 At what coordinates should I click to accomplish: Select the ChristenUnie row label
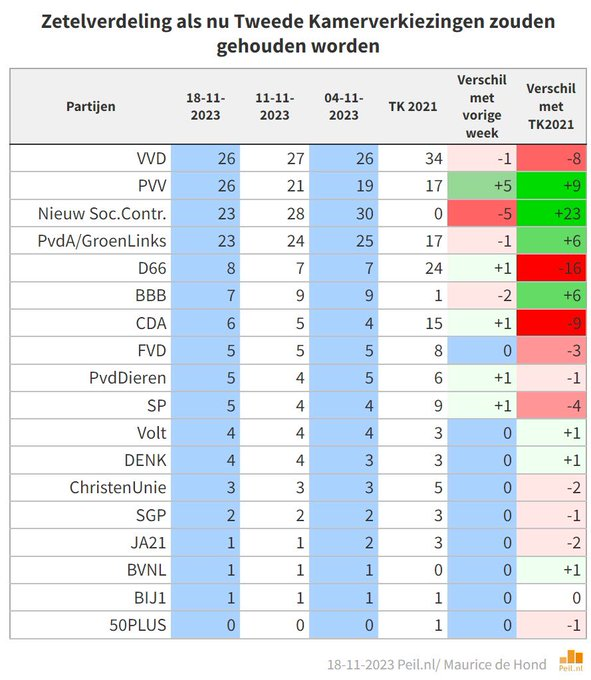tap(118, 487)
